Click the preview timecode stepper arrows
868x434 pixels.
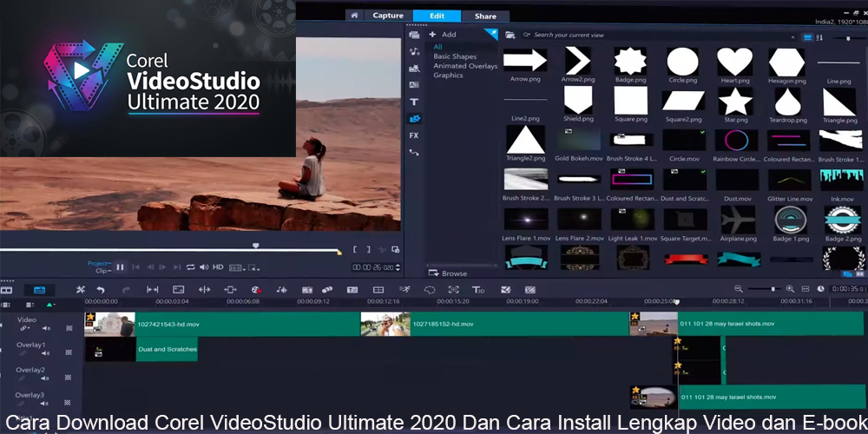pyautogui.click(x=397, y=268)
